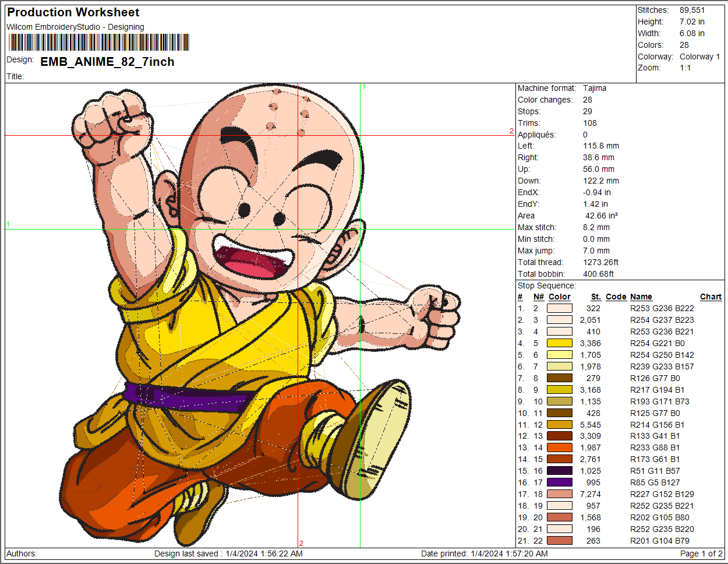Click the swatch for stop 21
The width and height of the screenshot is (728, 564).
click(560, 541)
